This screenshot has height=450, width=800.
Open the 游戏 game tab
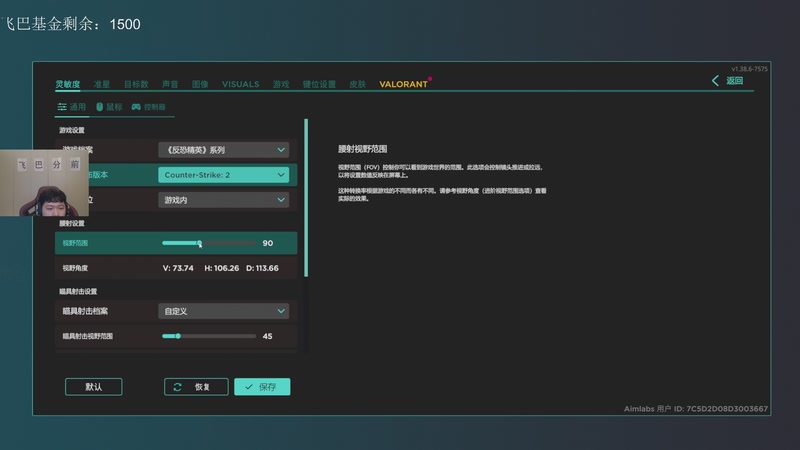(x=281, y=84)
